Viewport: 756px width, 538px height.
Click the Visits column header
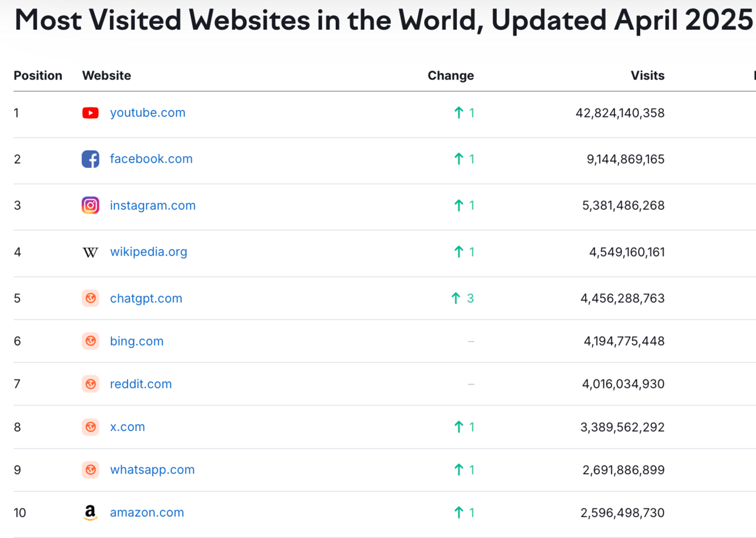pyautogui.click(x=648, y=75)
